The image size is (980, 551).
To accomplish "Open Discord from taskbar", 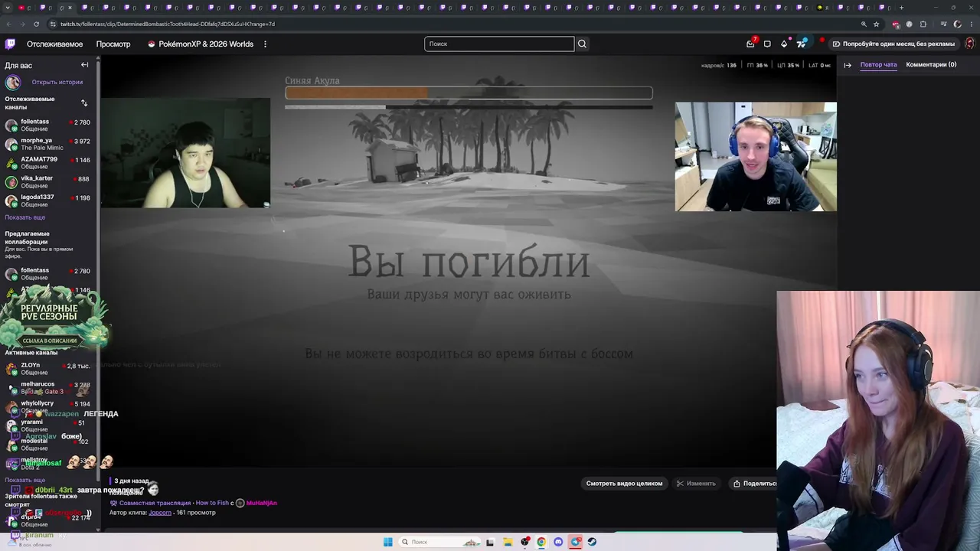I will click(x=558, y=542).
